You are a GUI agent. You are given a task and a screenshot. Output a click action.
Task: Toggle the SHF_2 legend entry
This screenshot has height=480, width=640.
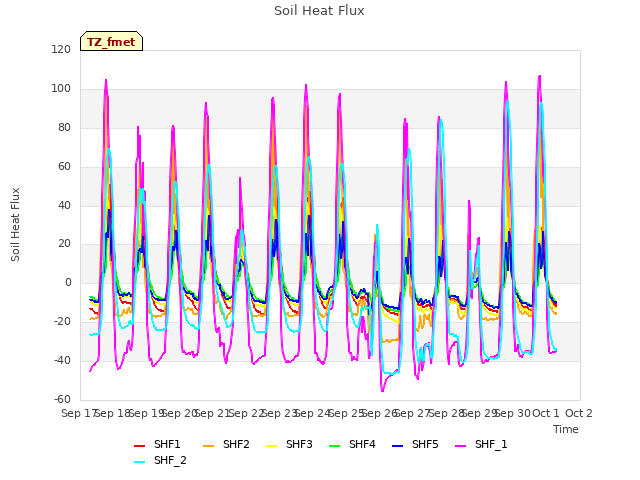click(160, 460)
